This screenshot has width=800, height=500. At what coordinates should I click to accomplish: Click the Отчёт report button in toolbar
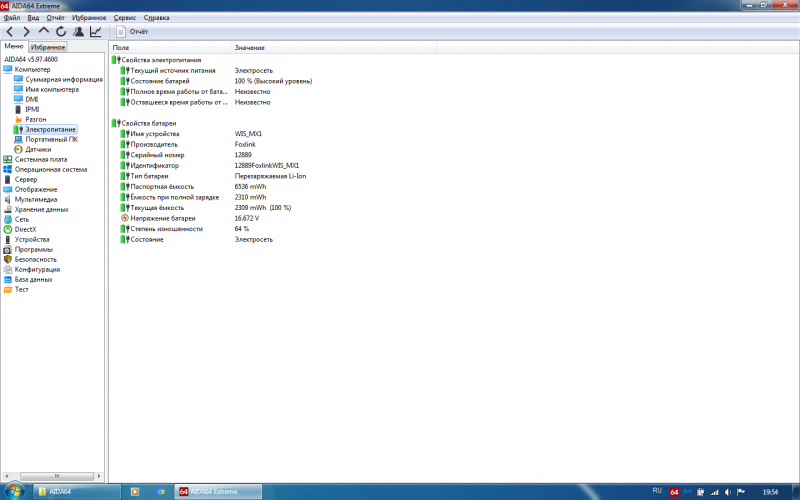(x=132, y=32)
